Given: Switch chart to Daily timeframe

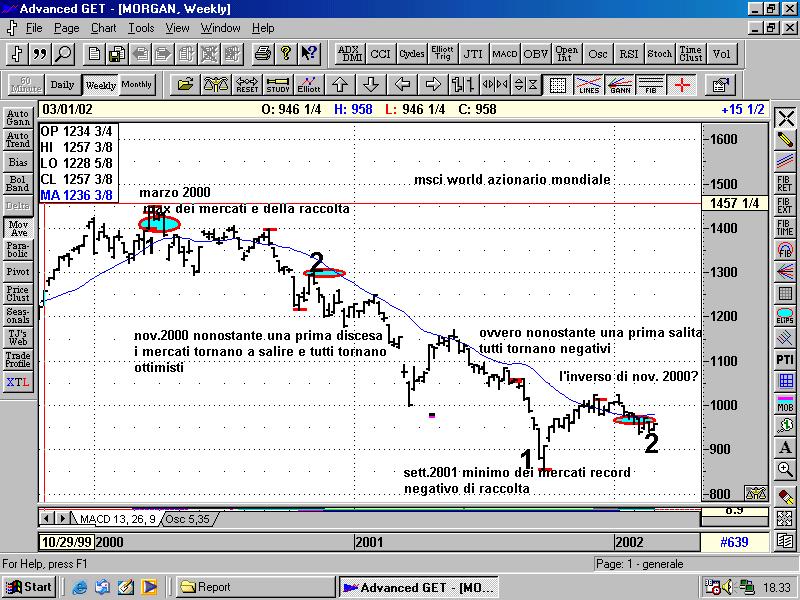Looking at the screenshot, I should (62, 85).
